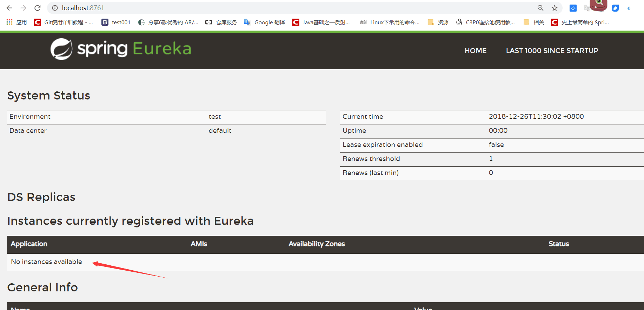Open the C3P0连接池使用教 bookmark
Viewport: 644px width, 310px height.
[485, 22]
